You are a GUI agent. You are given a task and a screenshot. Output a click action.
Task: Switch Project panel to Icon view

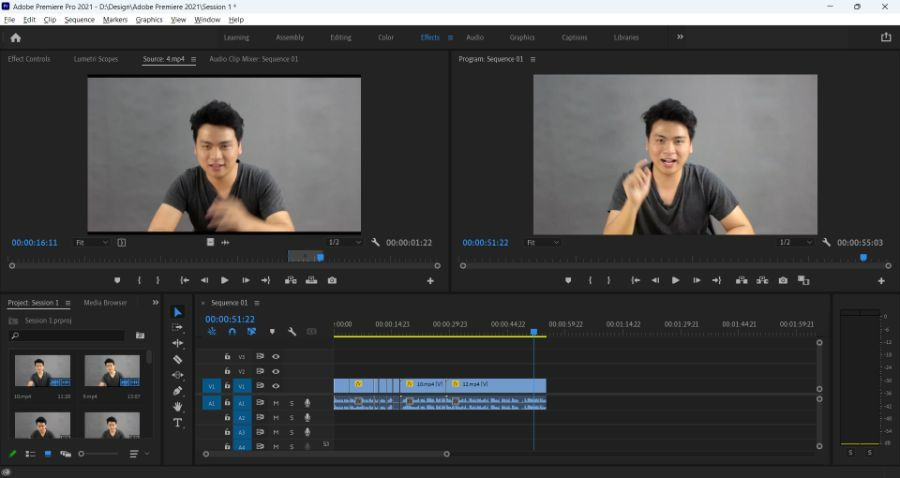coord(48,454)
